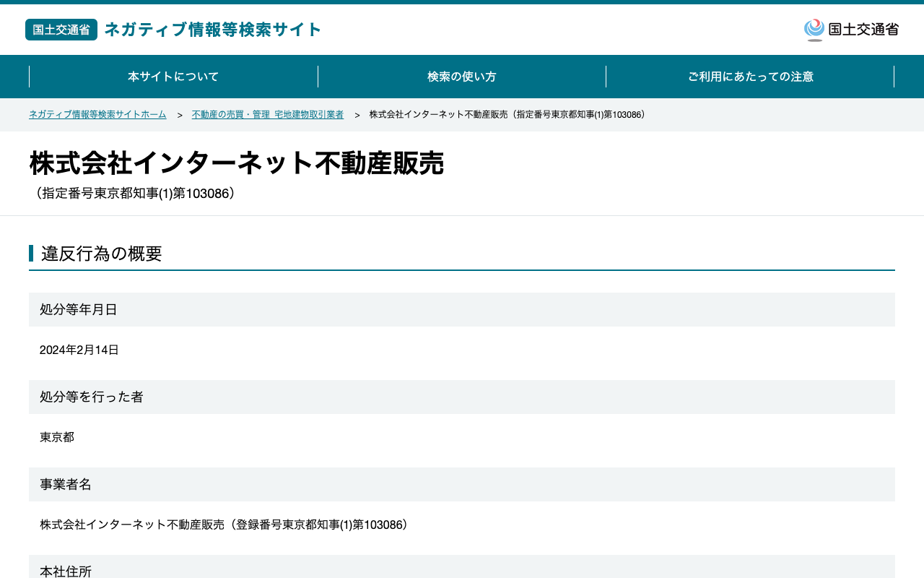Click the 違反行為の概要 section heading
The image size is (924, 578).
click(x=102, y=254)
